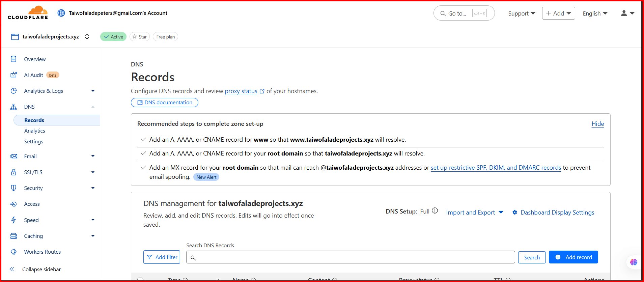
Task: Select Analytics under DNS
Action: (x=34, y=131)
